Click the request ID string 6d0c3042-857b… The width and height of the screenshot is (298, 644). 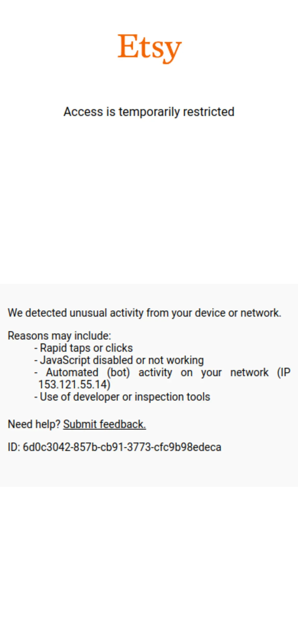pos(122,447)
